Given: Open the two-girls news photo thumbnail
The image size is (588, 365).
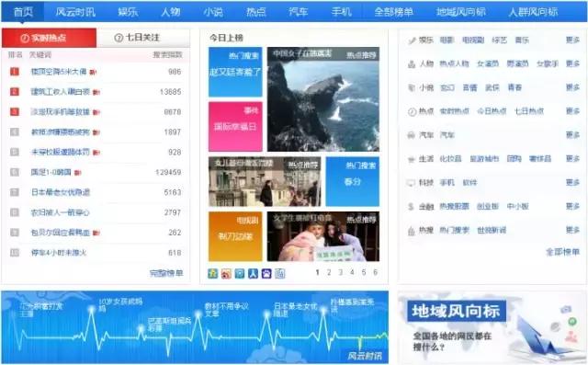Looking at the screenshot, I should click(322, 236).
